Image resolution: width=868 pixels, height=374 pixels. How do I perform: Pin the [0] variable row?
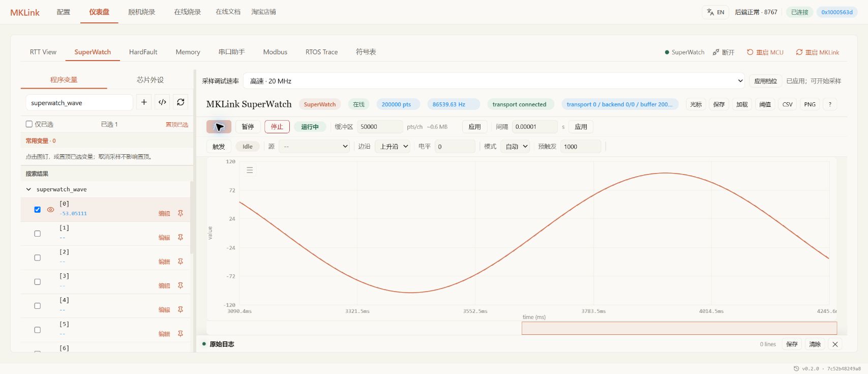click(181, 214)
